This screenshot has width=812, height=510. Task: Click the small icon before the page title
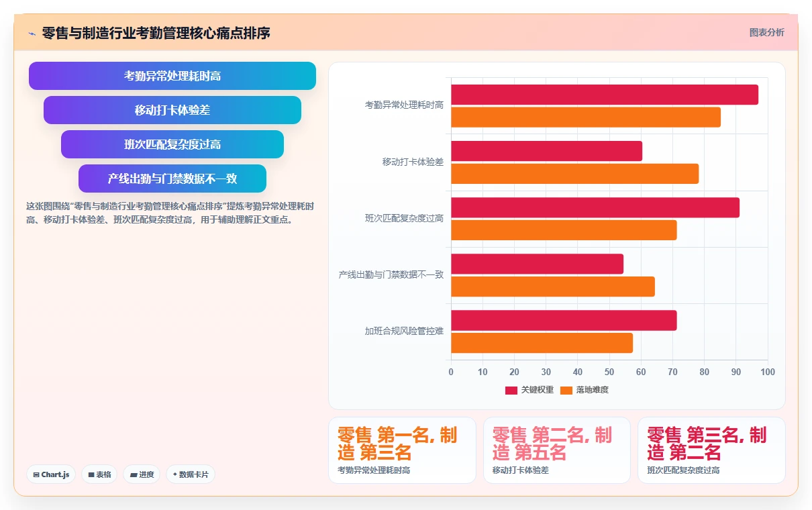coord(32,33)
